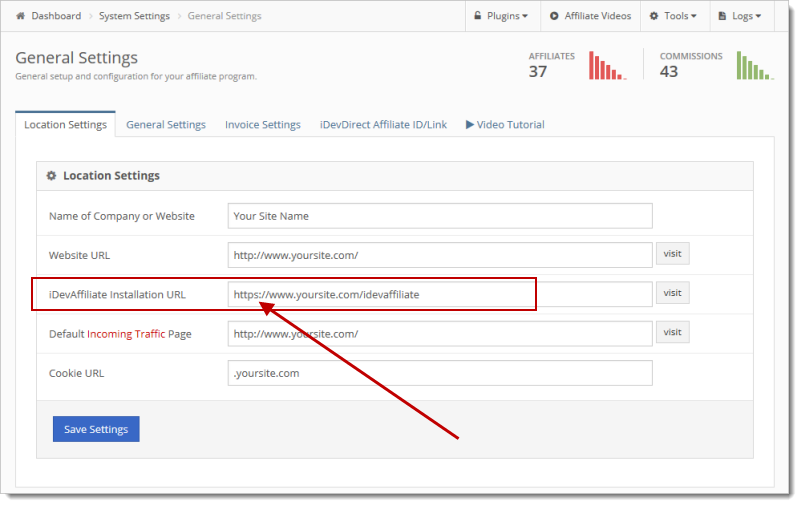The height and width of the screenshot is (505, 800).
Task: Click the red Incoming Traffic link text
Action: tap(126, 334)
